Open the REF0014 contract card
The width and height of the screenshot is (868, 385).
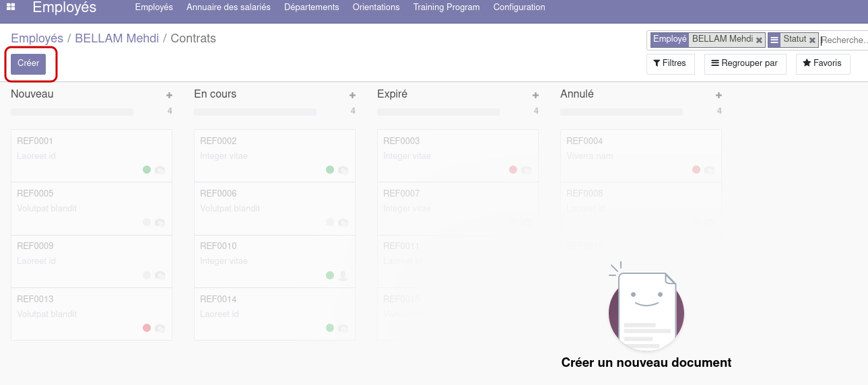(x=275, y=314)
